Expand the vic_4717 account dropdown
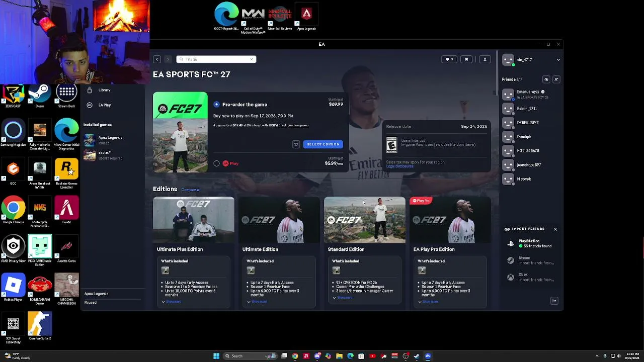Viewport: 644px width, 362px height. coord(558,60)
